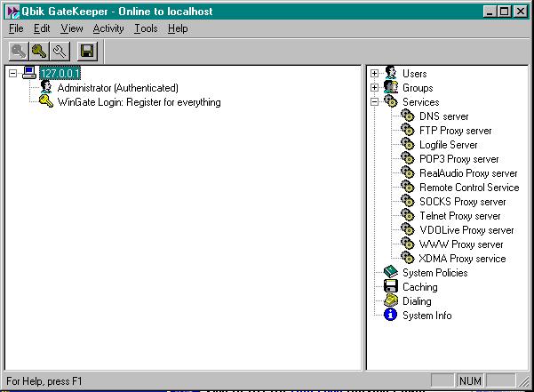Select the 'POP3 Proxy server' label
The height and width of the screenshot is (392, 534).
[x=459, y=159]
